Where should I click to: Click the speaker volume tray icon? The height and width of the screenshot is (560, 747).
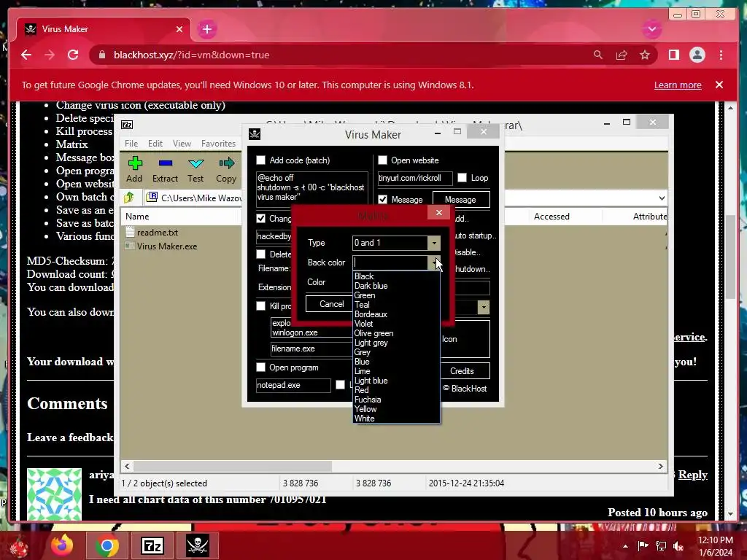point(678,545)
